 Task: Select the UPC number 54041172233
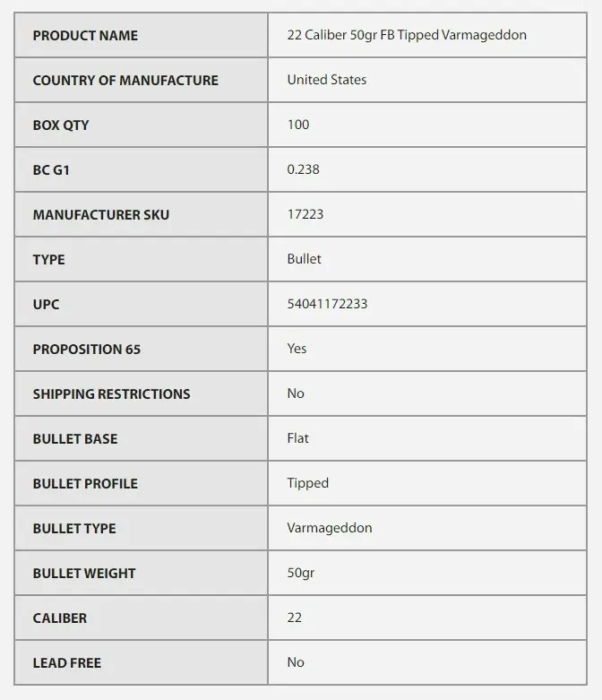click(327, 304)
